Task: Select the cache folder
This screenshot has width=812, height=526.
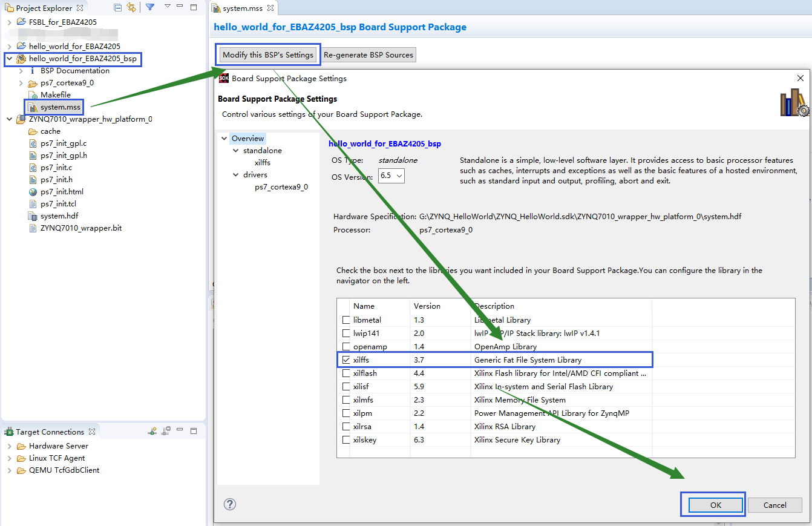Action: (x=51, y=131)
